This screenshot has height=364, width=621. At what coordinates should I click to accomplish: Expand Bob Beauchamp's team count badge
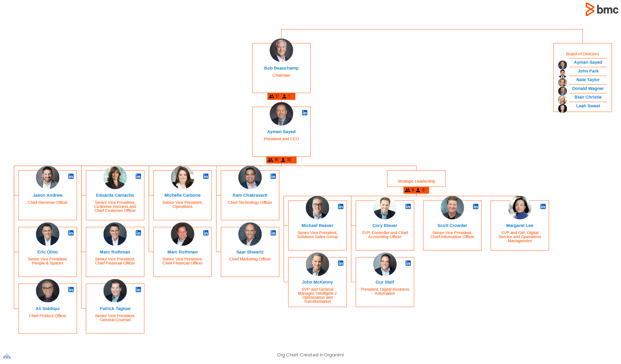pos(281,96)
